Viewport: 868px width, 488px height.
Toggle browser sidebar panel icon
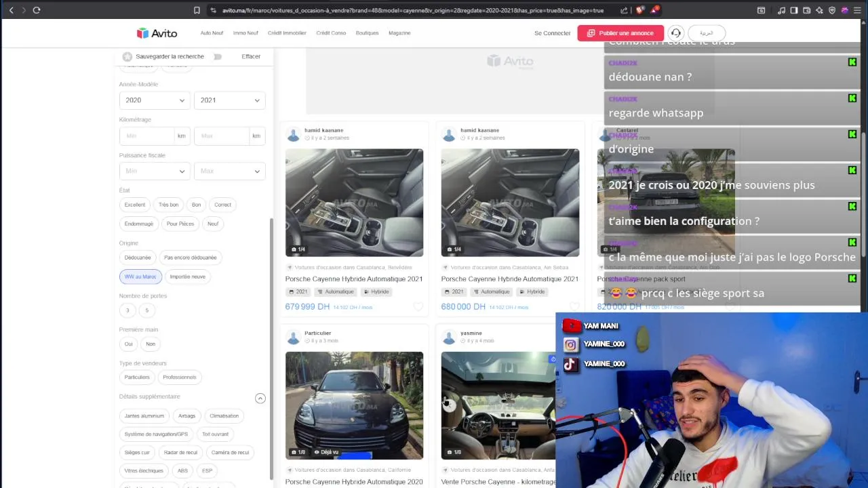point(794,10)
